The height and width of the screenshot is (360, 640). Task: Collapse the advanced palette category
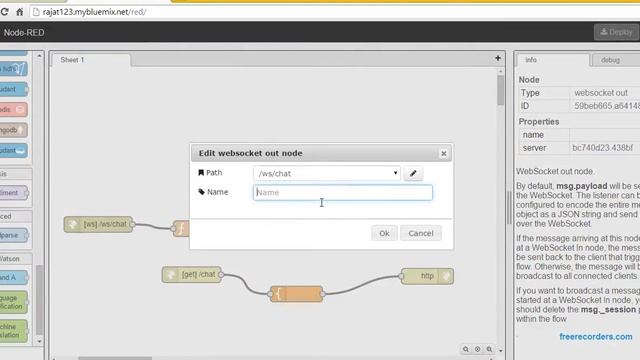click(x=16, y=216)
